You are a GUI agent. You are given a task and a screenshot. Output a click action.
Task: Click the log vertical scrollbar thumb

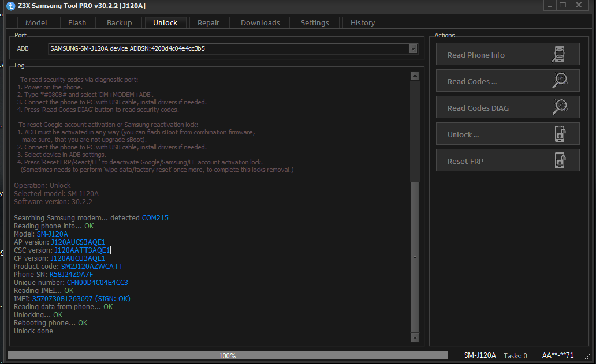pyautogui.click(x=415, y=257)
